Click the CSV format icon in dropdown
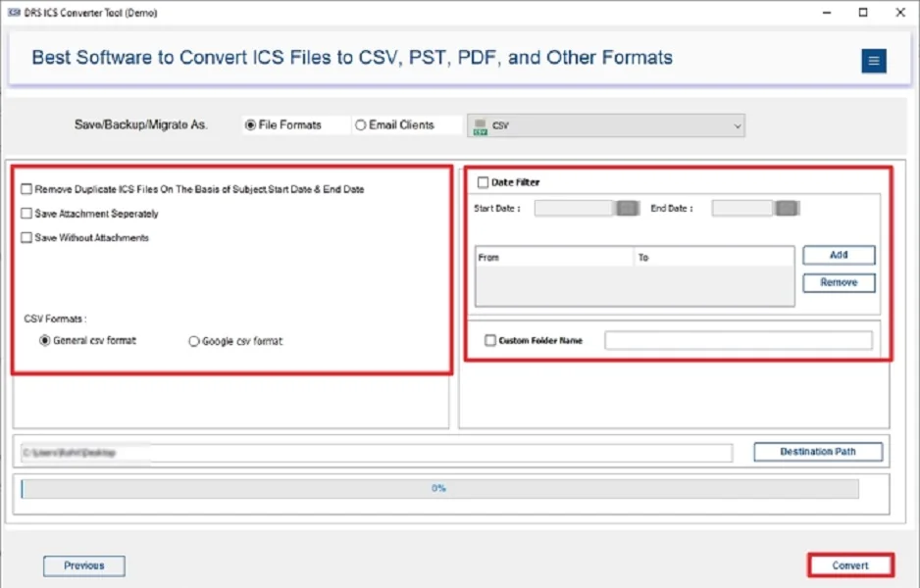 click(481, 125)
